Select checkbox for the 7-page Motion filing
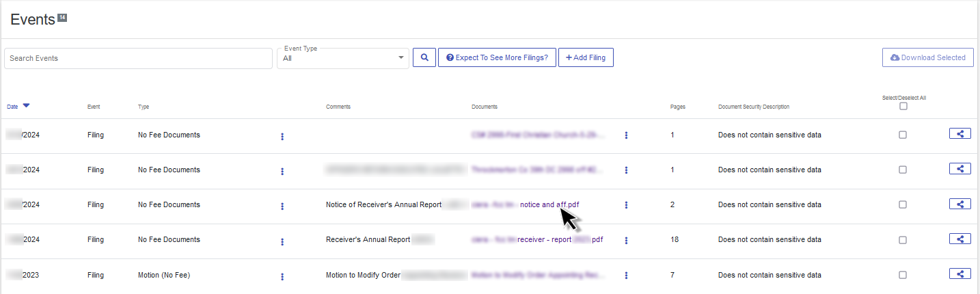 pyautogui.click(x=903, y=275)
